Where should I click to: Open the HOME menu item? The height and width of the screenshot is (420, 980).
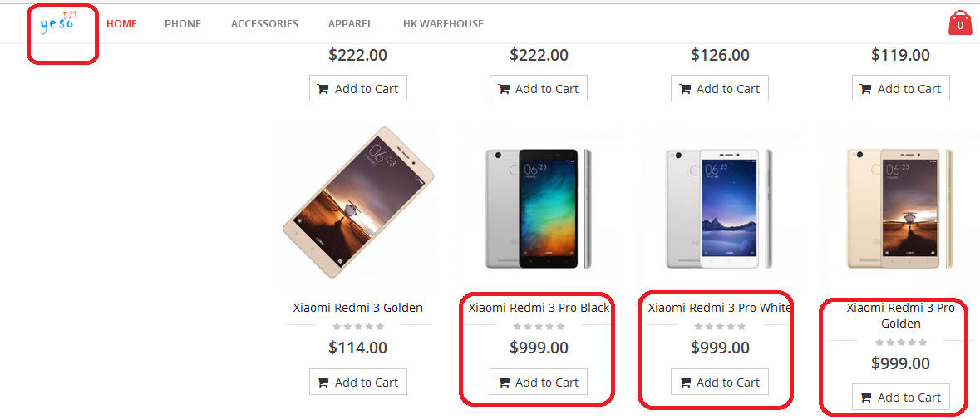click(121, 24)
